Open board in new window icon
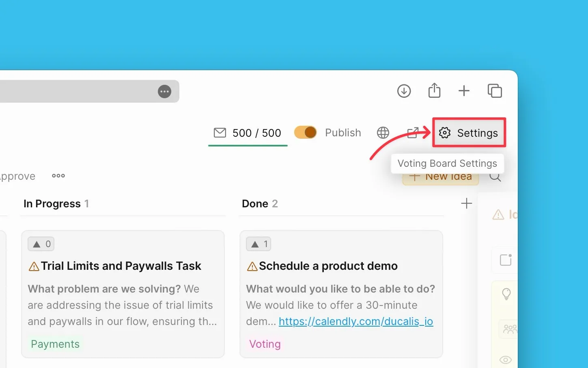Image resolution: width=588 pixels, height=368 pixels. 412,133
